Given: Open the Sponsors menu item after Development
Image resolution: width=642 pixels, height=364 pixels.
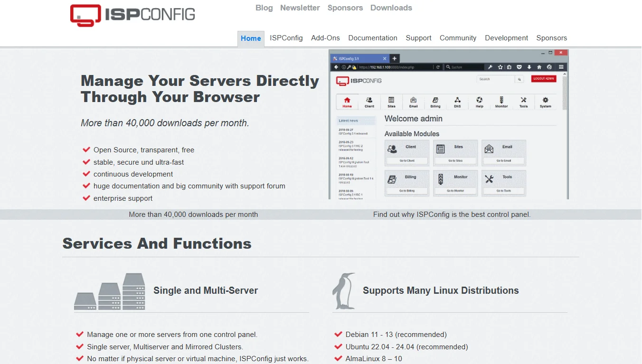Looking at the screenshot, I should click(552, 38).
